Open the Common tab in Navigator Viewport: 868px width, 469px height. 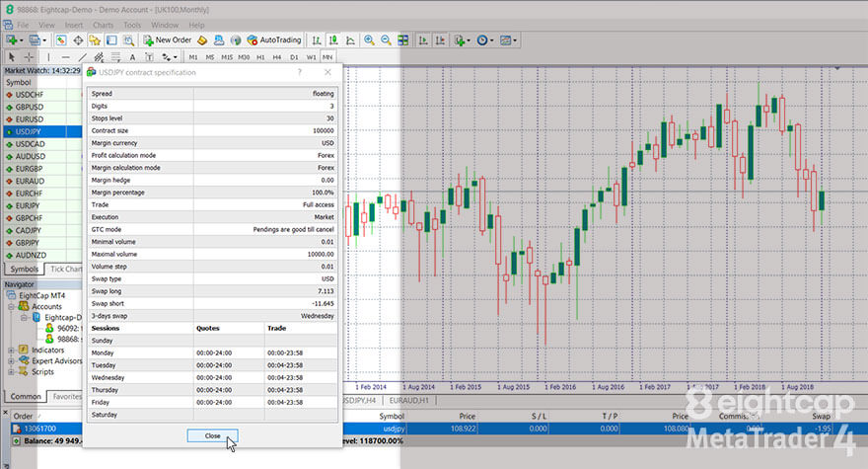[x=26, y=396]
